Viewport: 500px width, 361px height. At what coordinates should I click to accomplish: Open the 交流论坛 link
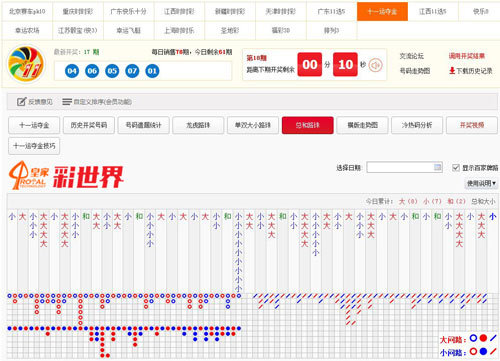pyautogui.click(x=412, y=56)
